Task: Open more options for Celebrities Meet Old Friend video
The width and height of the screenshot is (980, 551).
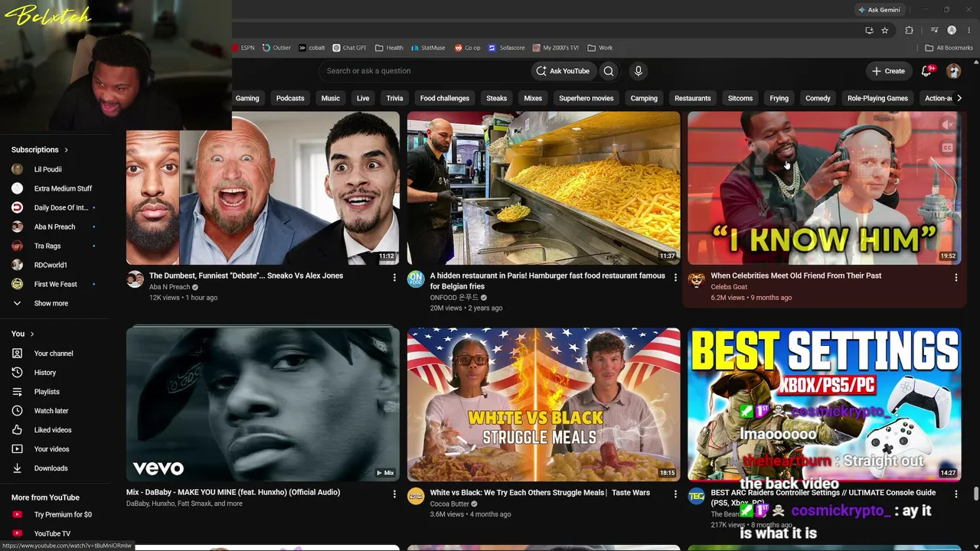Action: pos(955,277)
